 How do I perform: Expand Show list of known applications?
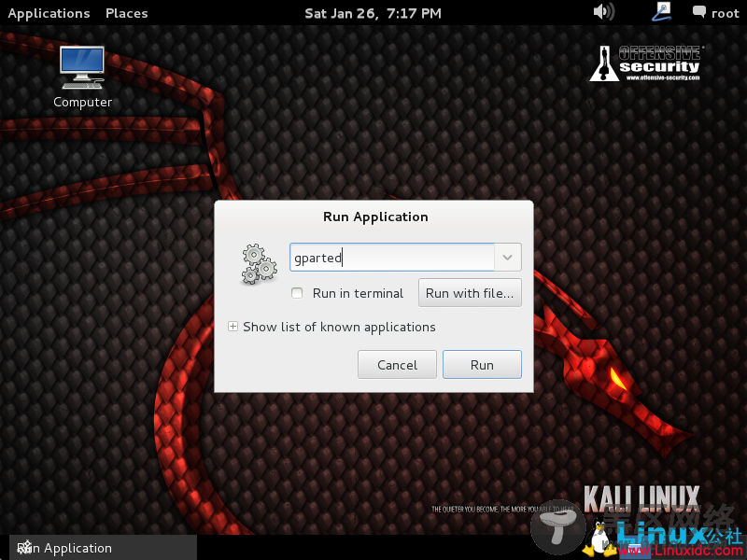233,327
